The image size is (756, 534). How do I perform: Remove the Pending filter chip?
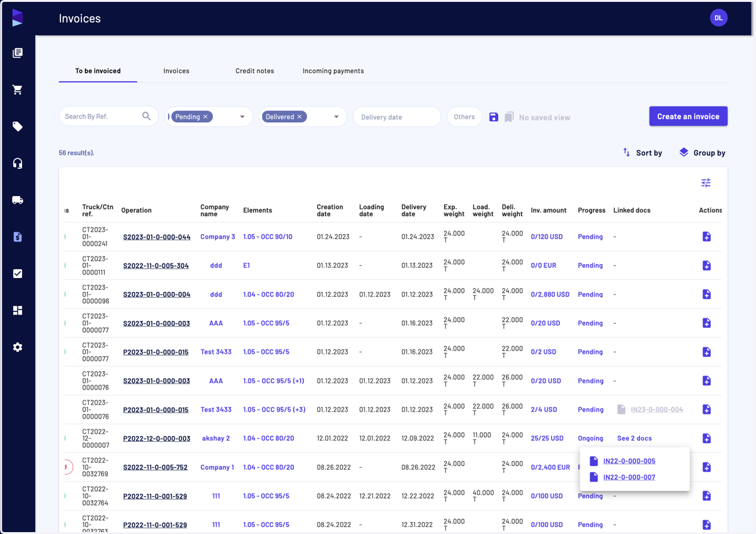tap(205, 117)
